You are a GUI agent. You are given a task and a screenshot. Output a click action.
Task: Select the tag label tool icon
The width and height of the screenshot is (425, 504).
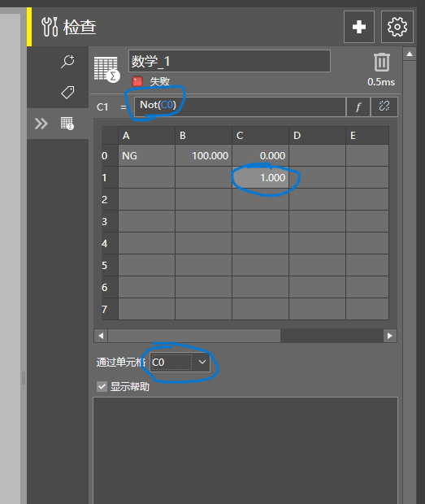coord(67,92)
